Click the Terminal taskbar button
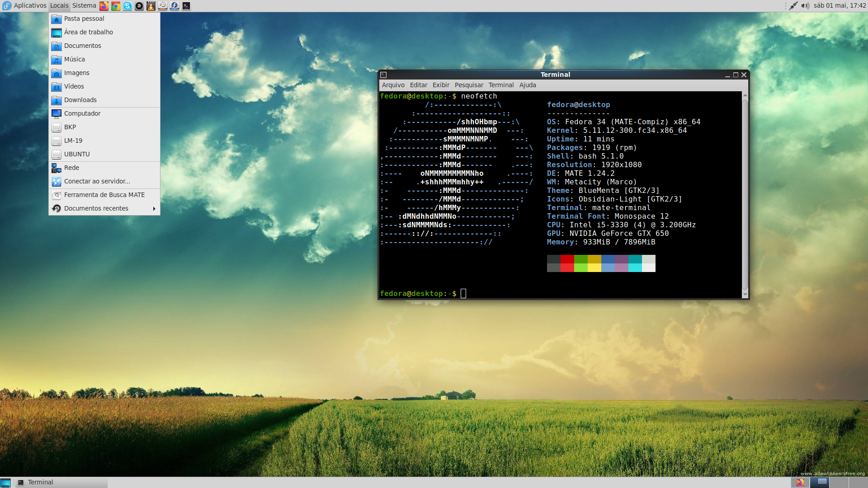The height and width of the screenshot is (488, 868). coord(62,483)
